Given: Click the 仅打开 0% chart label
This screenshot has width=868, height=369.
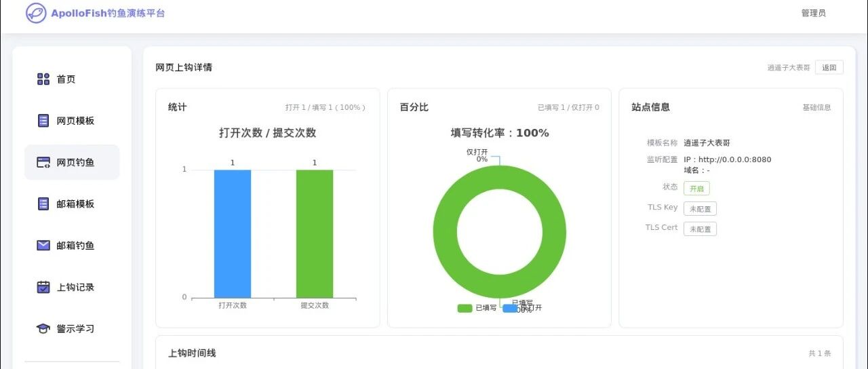Looking at the screenshot, I should pyautogui.click(x=477, y=155).
